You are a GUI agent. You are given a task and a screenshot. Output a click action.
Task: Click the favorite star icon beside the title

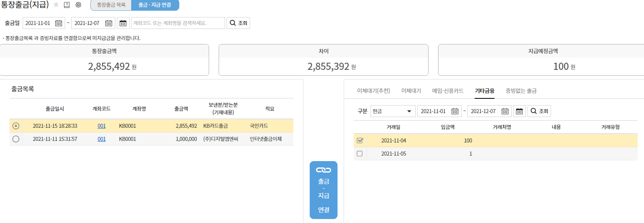coord(56,5)
